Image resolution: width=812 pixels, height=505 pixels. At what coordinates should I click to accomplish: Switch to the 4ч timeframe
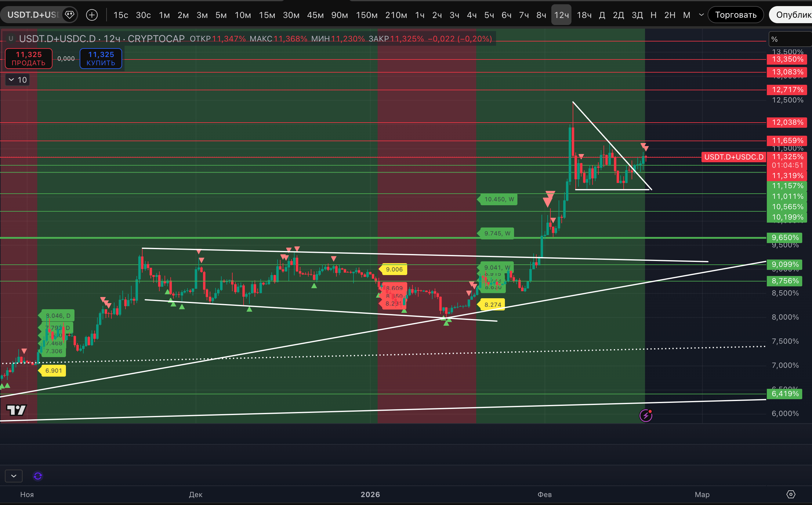coord(471,15)
